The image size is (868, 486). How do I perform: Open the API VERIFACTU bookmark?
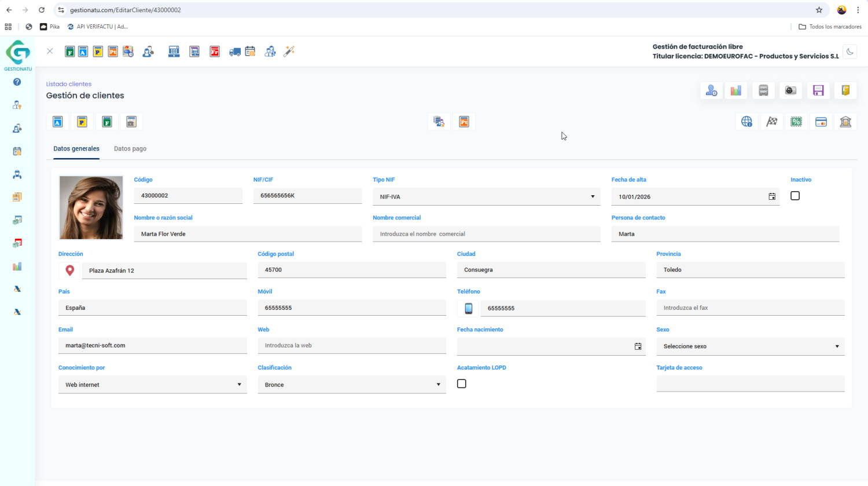click(x=98, y=27)
